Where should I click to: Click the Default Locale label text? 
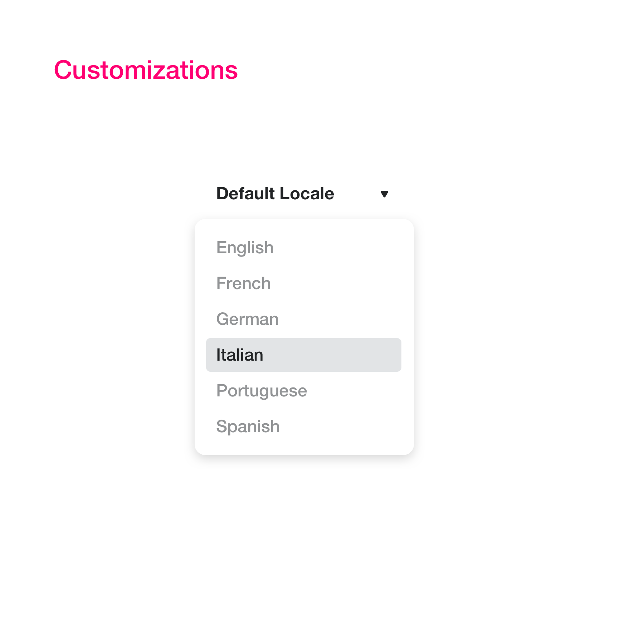275,194
